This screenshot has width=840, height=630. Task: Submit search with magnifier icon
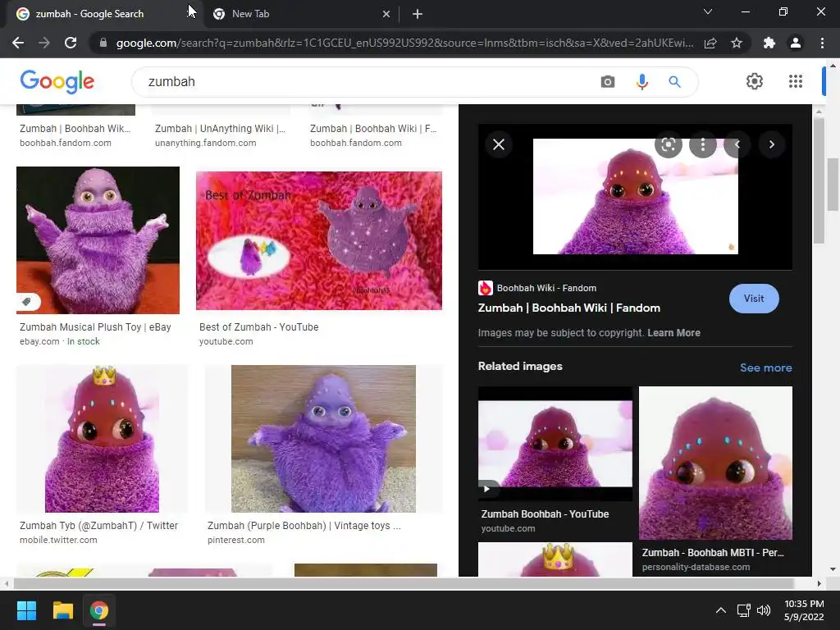pyautogui.click(x=674, y=82)
